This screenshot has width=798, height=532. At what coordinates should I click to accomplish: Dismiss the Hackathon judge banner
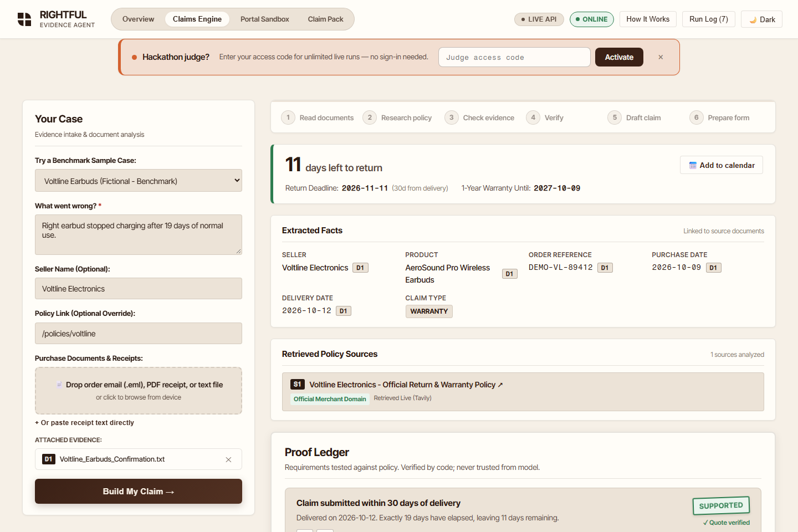tap(661, 57)
